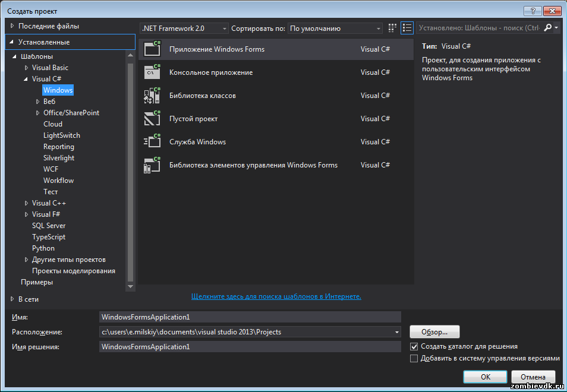Image resolution: width=567 pixels, height=392 pixels.
Task: Click the online template search link
Action: tap(276, 296)
